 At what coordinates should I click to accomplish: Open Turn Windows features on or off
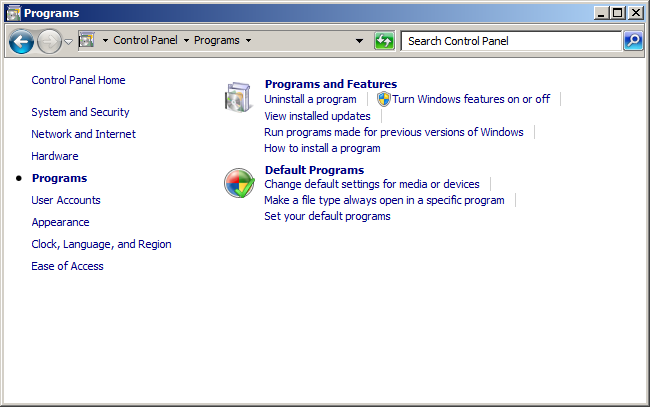[x=471, y=99]
